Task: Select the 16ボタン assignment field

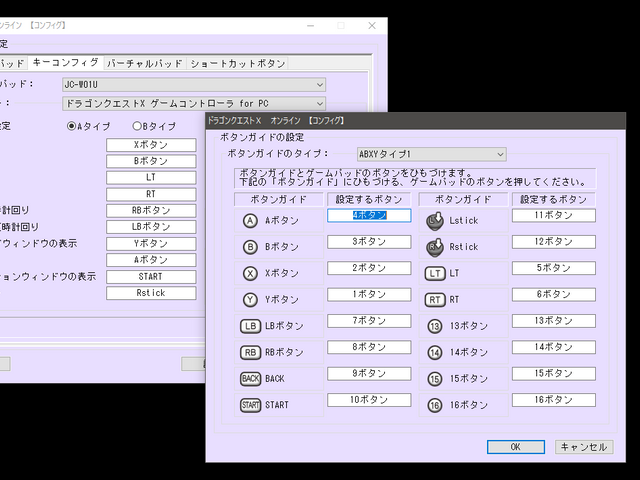Action: pos(554,400)
